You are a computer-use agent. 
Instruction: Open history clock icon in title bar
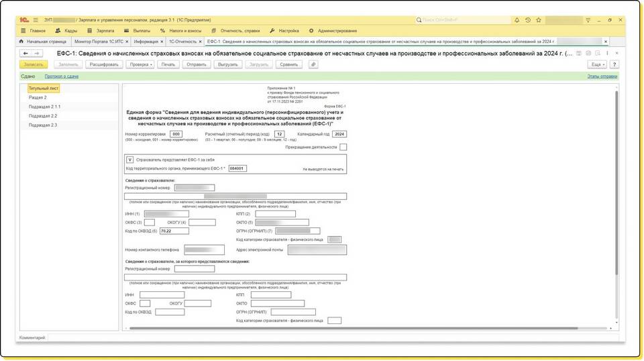pos(528,20)
